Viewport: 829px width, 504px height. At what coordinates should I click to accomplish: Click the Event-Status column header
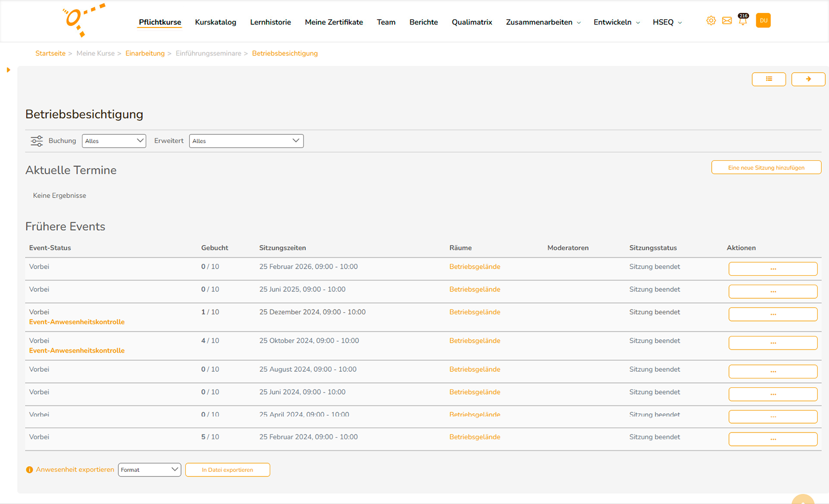coord(50,248)
